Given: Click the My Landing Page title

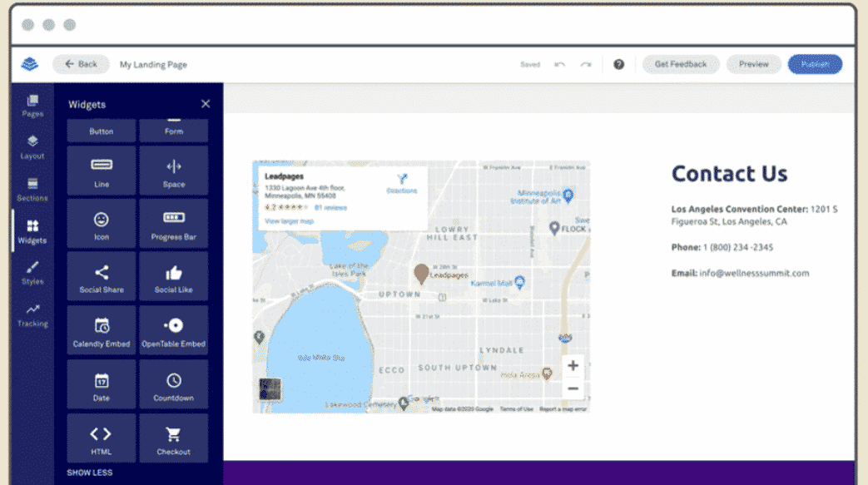Looking at the screenshot, I should 153,65.
